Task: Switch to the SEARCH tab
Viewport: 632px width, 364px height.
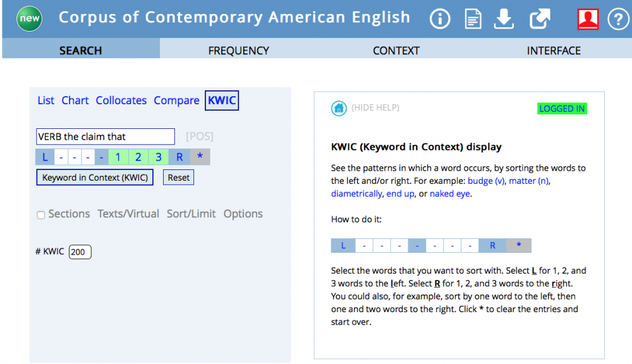Action: (x=81, y=51)
